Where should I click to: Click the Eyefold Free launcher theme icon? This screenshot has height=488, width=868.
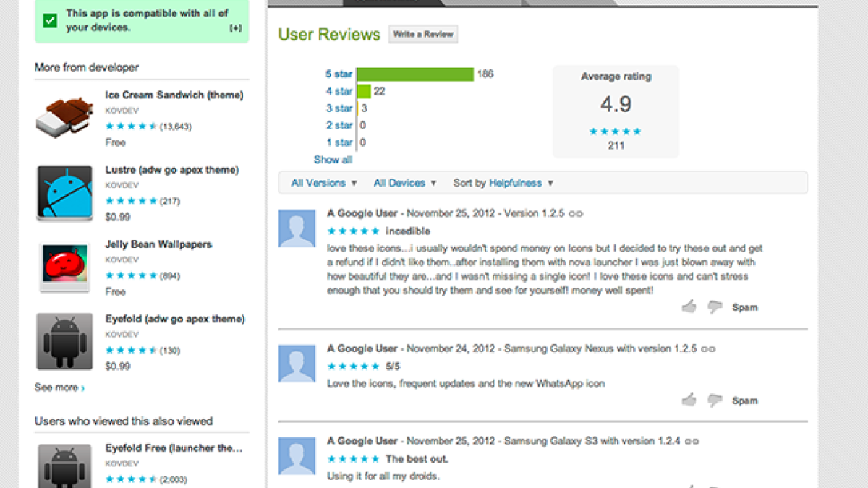tap(64, 466)
